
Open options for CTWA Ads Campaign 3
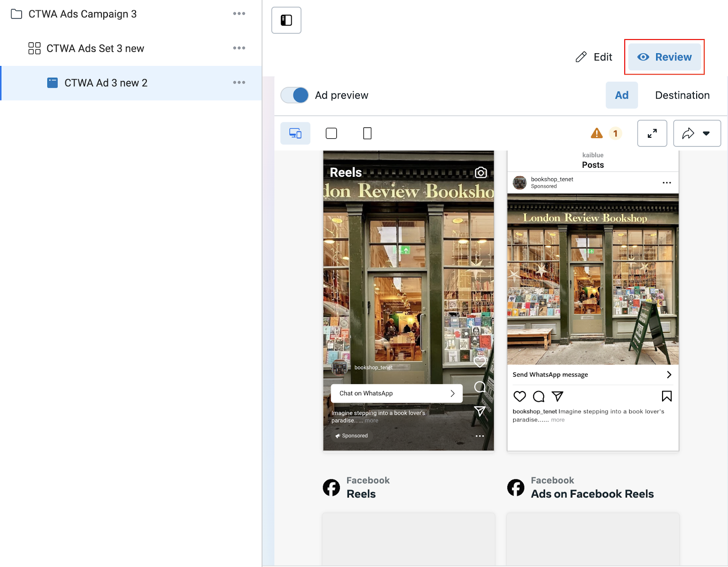(x=239, y=14)
